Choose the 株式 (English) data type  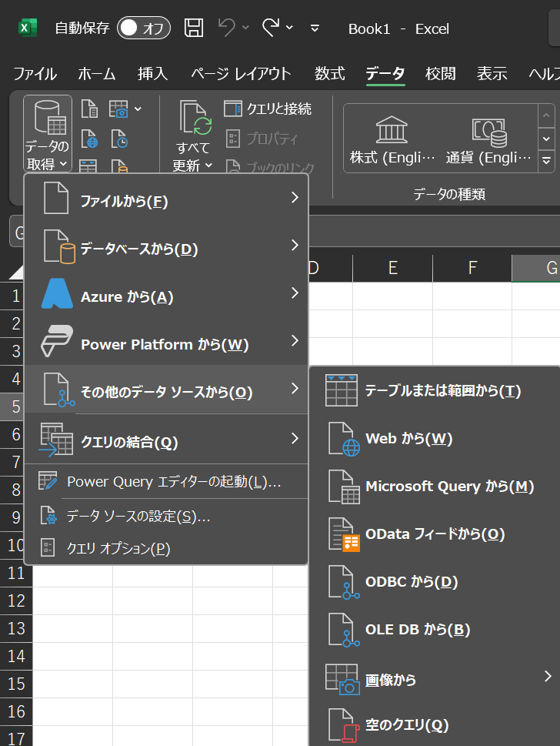pos(392,140)
